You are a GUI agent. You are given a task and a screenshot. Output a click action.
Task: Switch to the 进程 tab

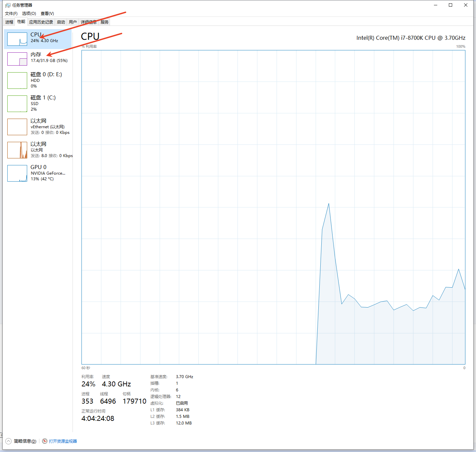click(x=9, y=22)
